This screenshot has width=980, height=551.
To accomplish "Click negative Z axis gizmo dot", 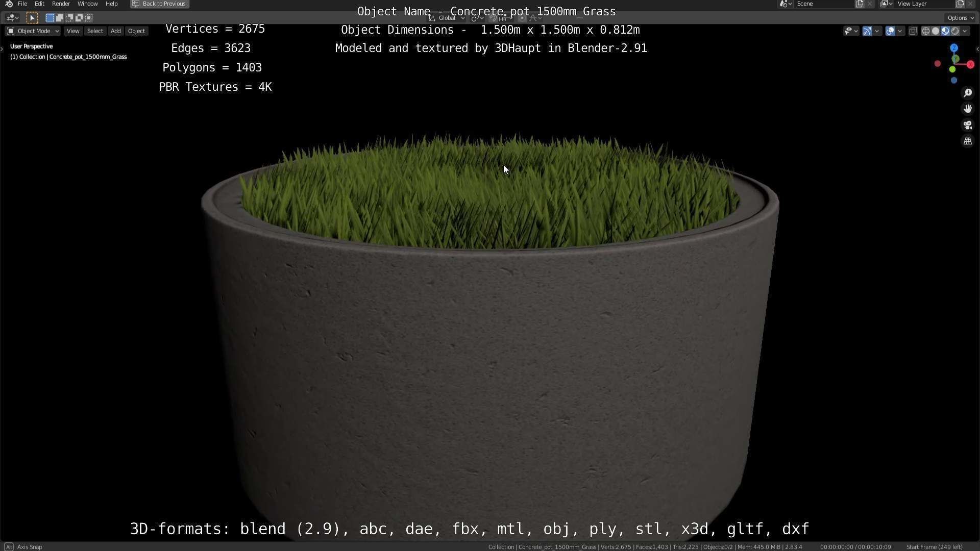I will [x=954, y=81].
